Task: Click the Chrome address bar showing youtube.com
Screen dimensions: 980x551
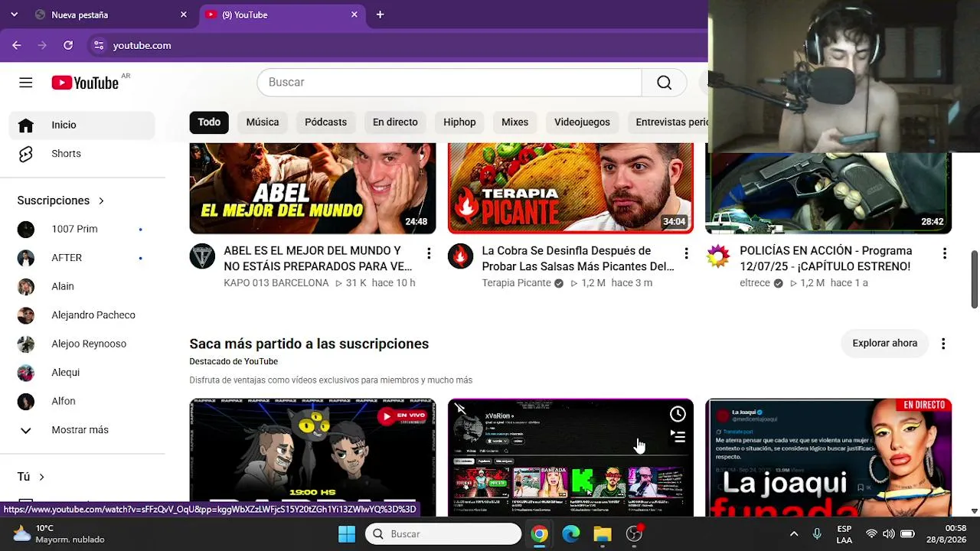Action: 398,45
